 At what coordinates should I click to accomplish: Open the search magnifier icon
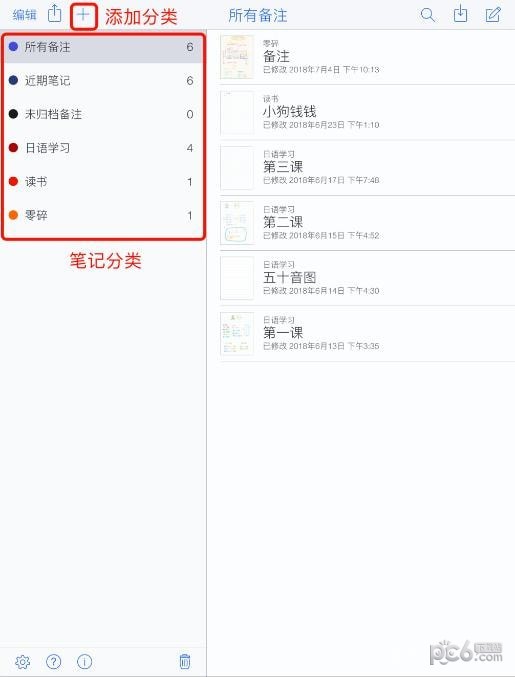427,15
